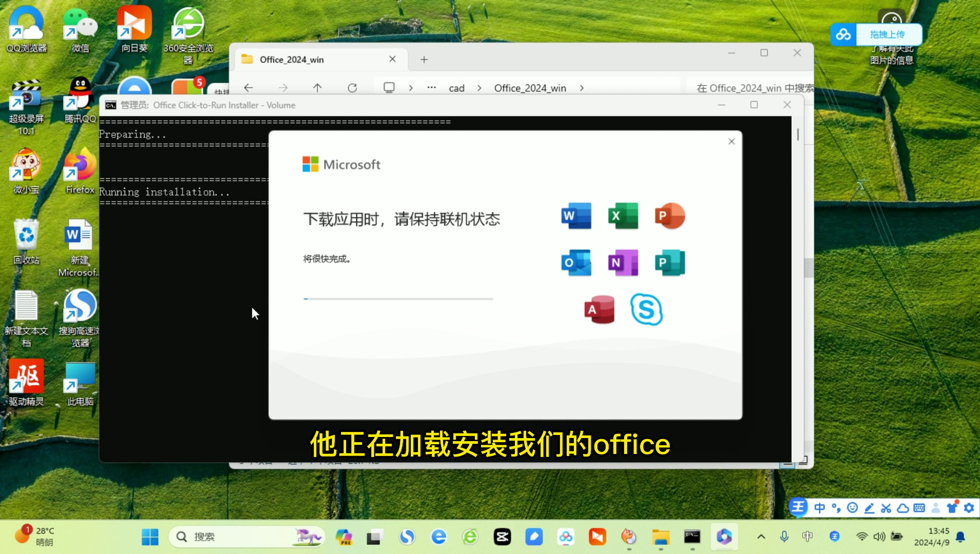This screenshot has height=554, width=980.
Task: Click microphone icon in system tray
Action: (x=784, y=537)
